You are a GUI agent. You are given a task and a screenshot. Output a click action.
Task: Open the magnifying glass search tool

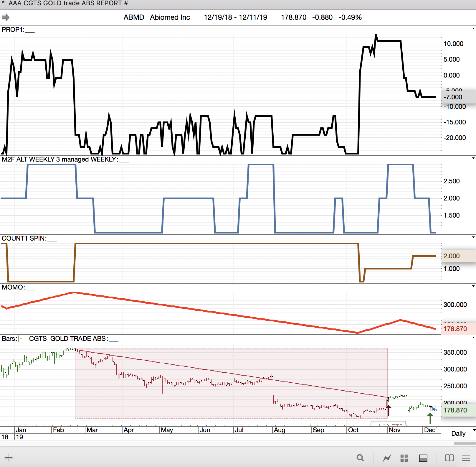click(360, 458)
